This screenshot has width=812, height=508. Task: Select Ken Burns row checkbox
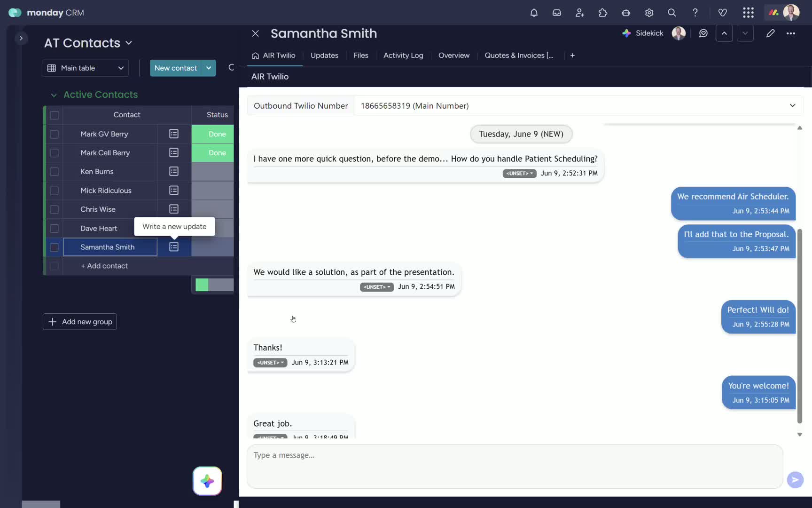point(54,172)
